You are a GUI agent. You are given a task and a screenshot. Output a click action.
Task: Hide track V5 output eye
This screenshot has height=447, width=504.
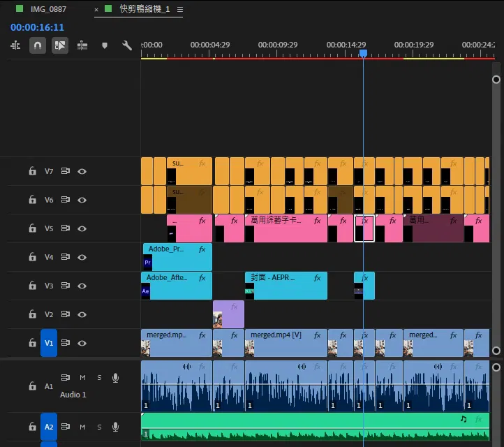click(82, 228)
